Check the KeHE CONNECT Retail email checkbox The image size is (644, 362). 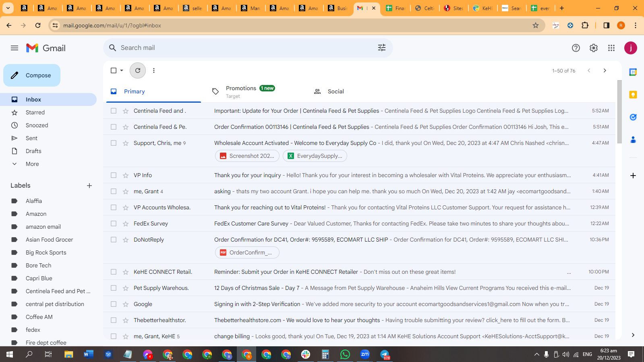(114, 272)
